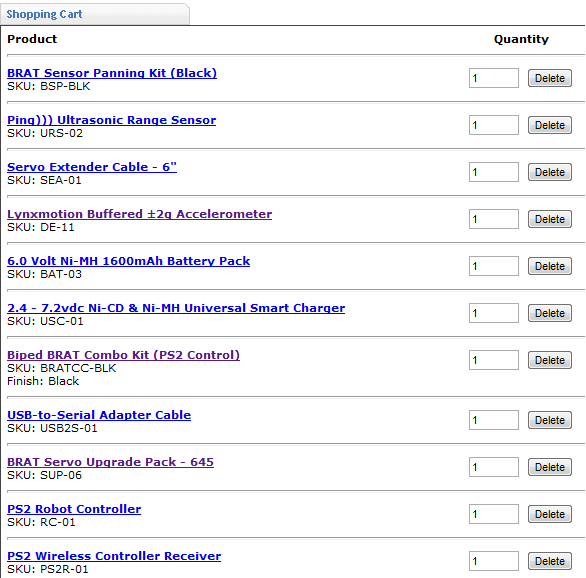
Task: Delete the 6.0 Volt Ni-MH Battery Pack
Action: click(x=550, y=266)
